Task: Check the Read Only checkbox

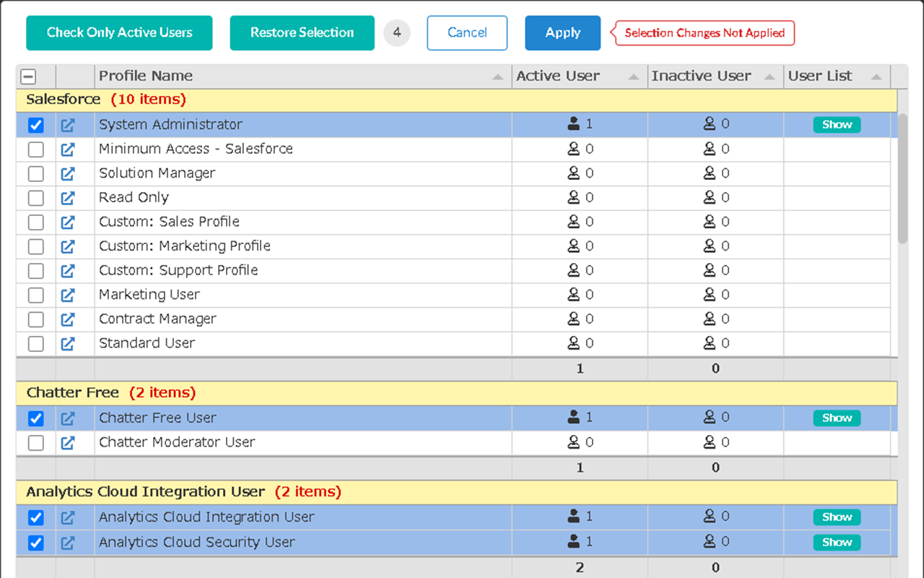Action: (35, 198)
